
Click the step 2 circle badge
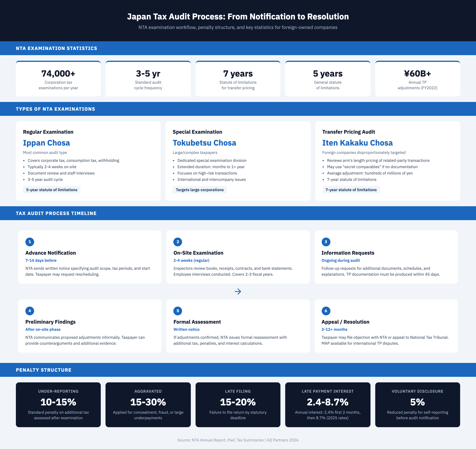click(178, 242)
